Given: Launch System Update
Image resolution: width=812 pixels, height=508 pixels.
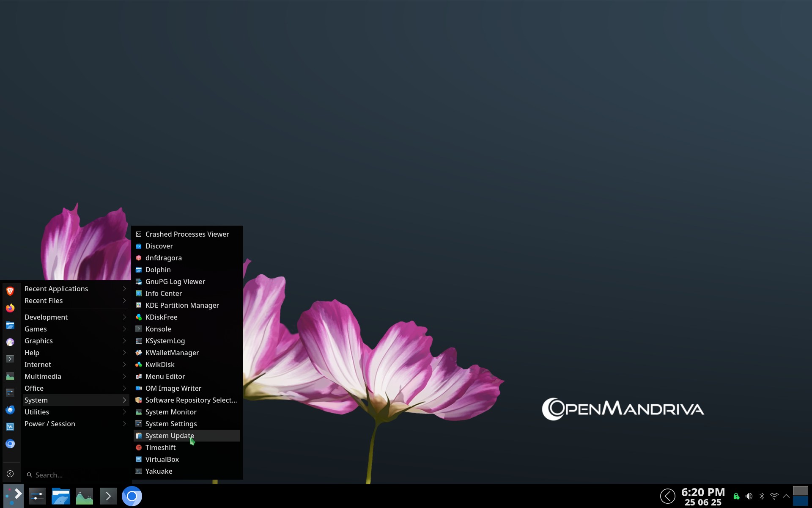Looking at the screenshot, I should [187, 436].
